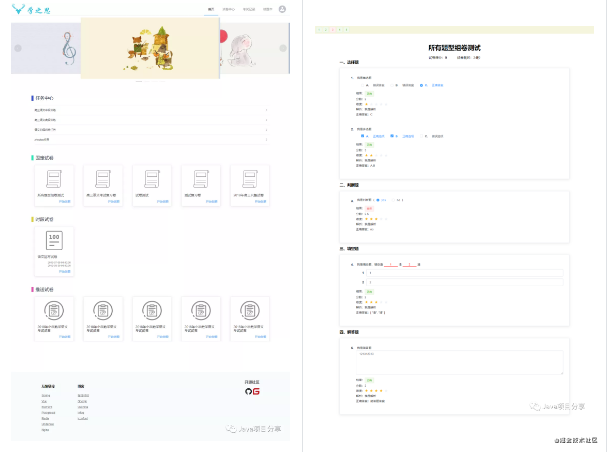Open the 100-score timed paper icon
The width and height of the screenshot is (607, 452).
point(54,240)
